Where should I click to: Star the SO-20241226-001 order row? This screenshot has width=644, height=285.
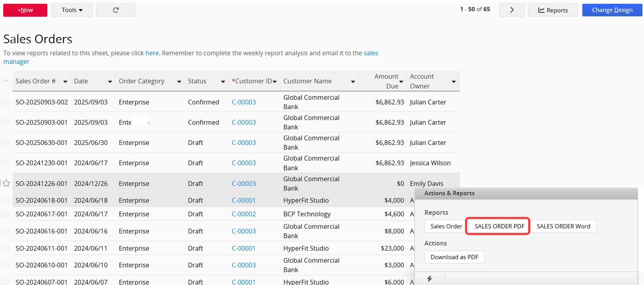tap(6, 183)
